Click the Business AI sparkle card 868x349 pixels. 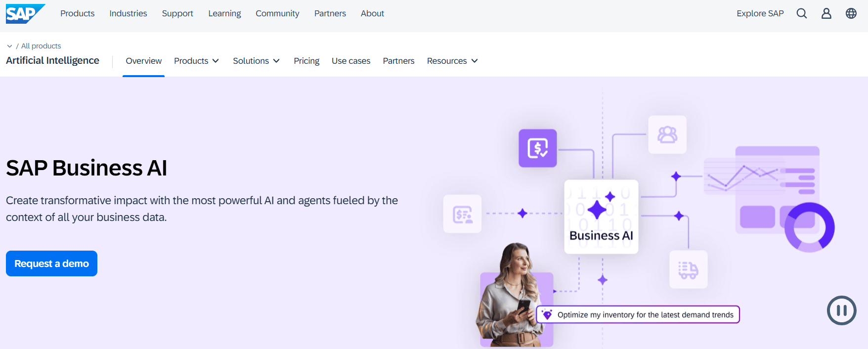click(601, 217)
